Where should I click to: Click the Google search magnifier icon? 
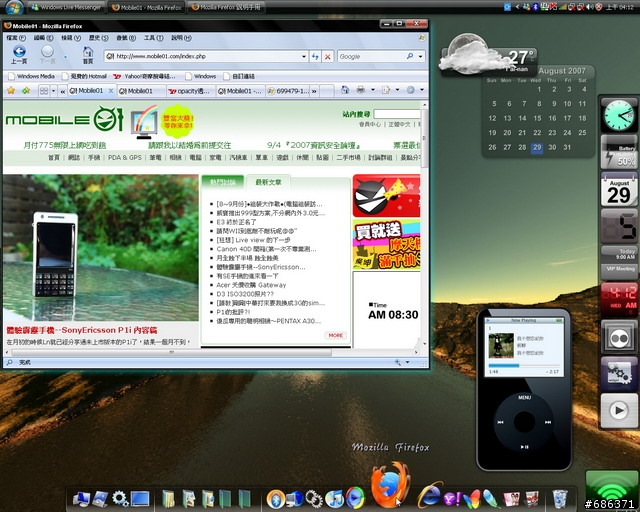pos(410,56)
